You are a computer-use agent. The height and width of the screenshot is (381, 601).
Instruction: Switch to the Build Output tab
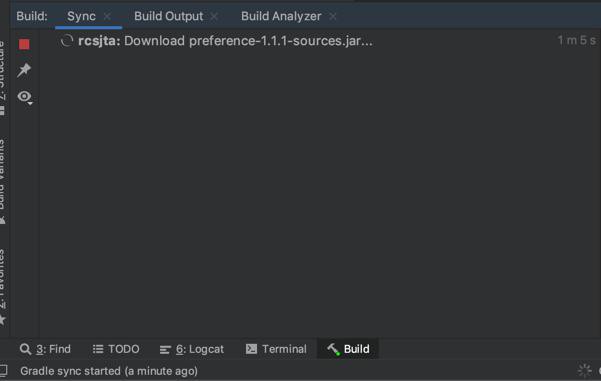coord(168,16)
